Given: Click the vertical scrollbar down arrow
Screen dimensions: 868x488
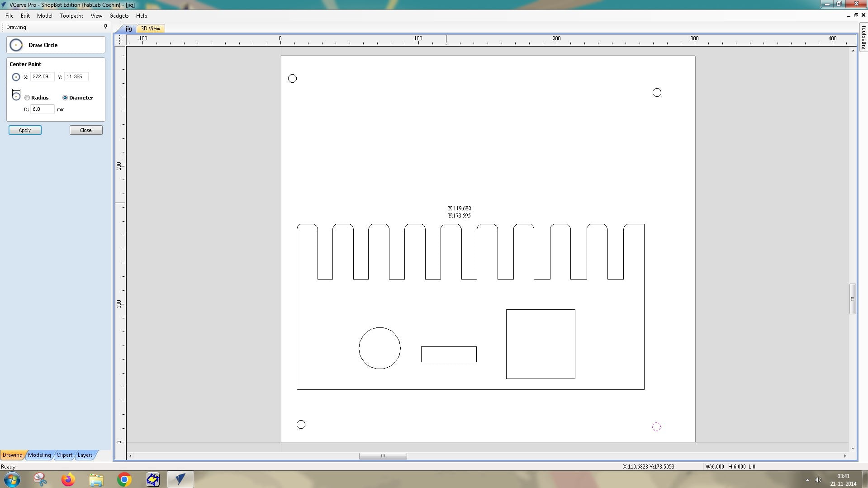Looking at the screenshot, I should tap(853, 448).
